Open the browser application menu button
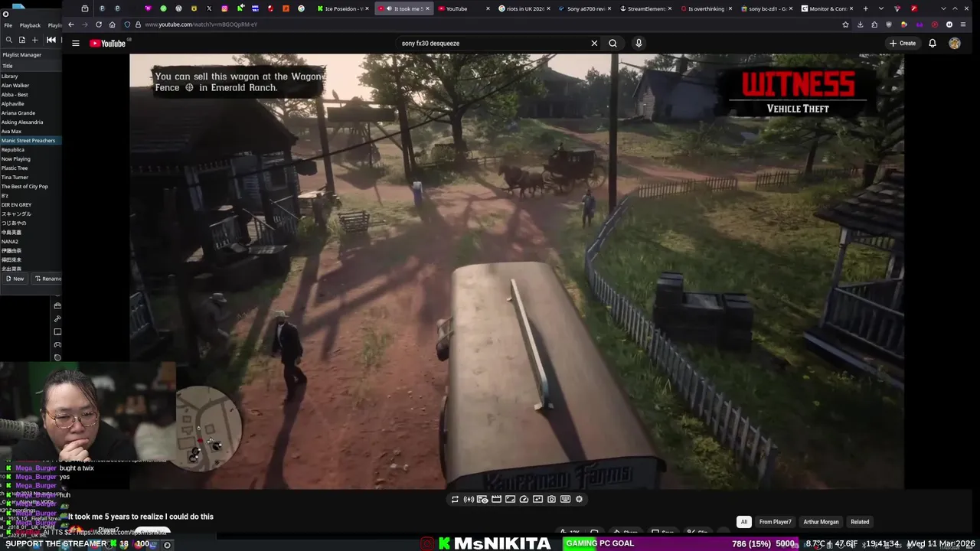 [x=963, y=24]
